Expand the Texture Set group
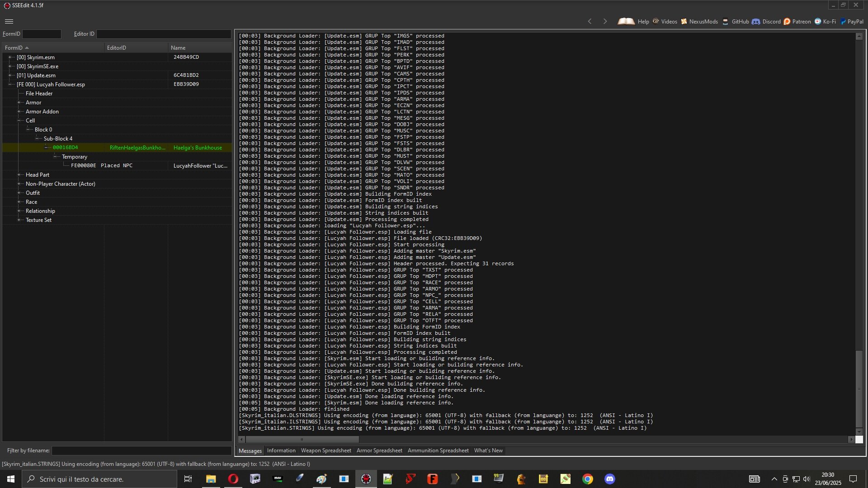Screen dimensions: 868x488 (19, 220)
